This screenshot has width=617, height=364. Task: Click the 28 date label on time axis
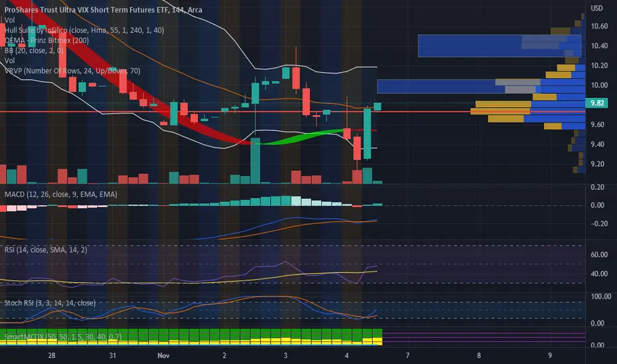[x=52, y=355]
